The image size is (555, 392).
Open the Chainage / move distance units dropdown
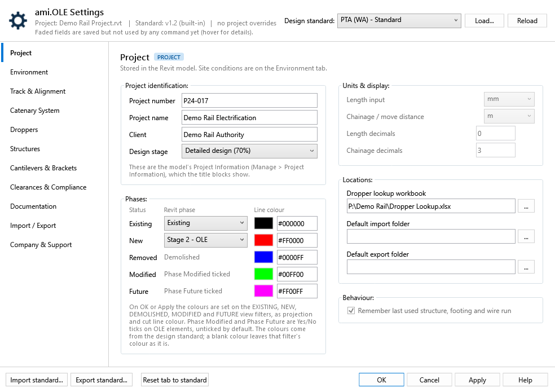(509, 116)
